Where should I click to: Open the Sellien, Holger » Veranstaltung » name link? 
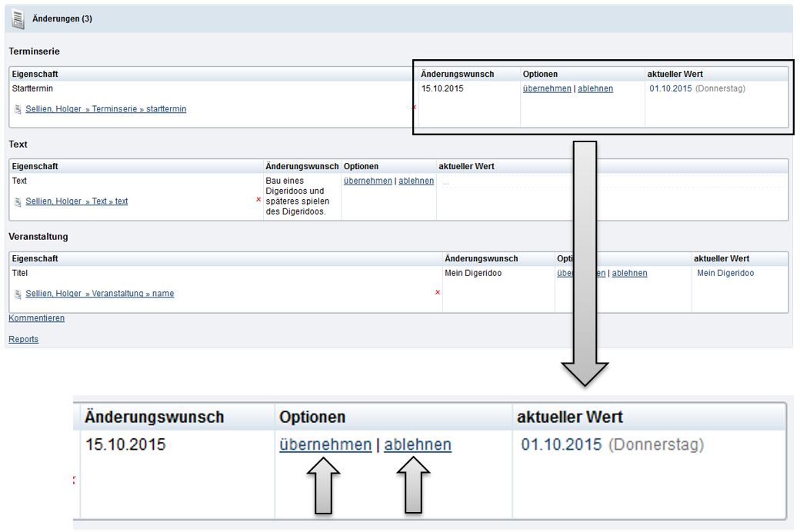tap(99, 294)
